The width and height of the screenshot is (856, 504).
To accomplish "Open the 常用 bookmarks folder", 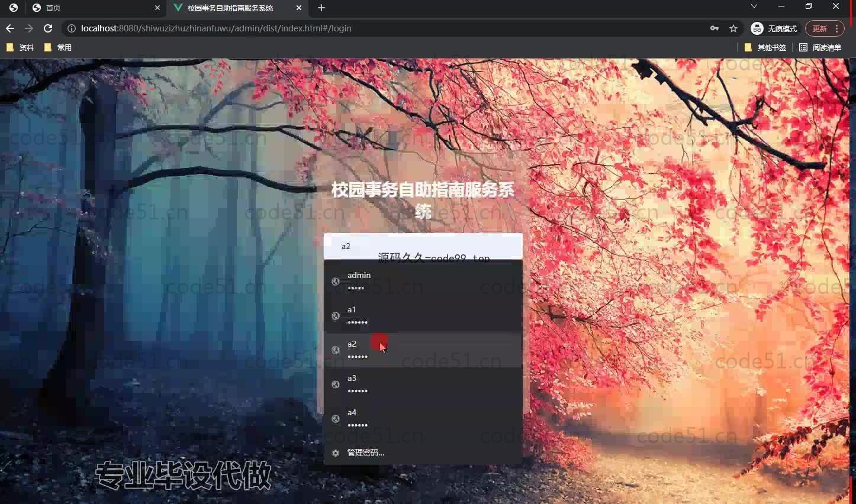I will tap(58, 47).
